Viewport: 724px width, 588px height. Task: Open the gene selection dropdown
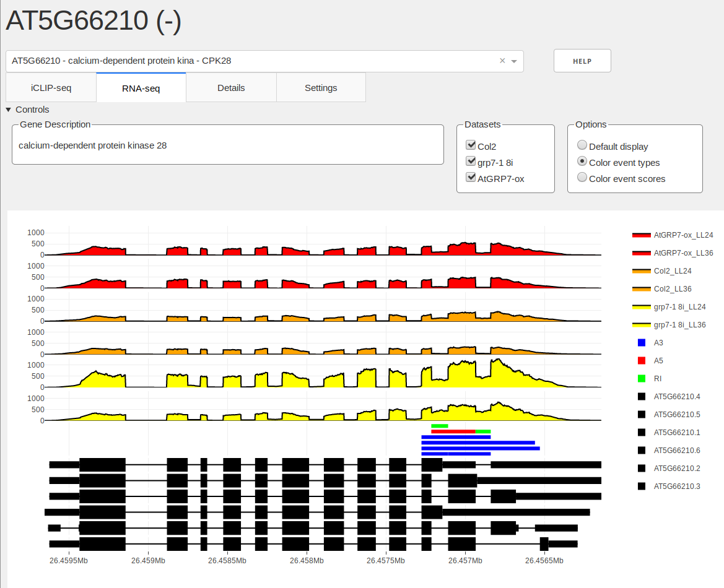513,61
